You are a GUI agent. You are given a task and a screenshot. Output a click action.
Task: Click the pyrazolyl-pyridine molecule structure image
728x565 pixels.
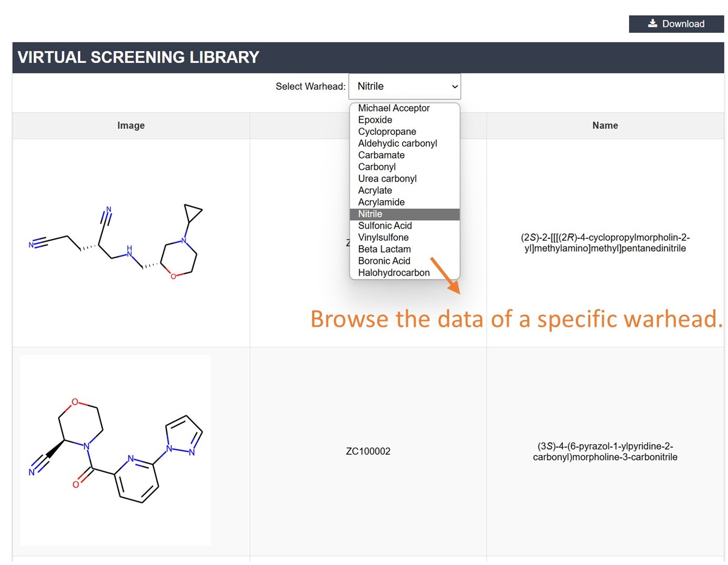click(x=116, y=450)
